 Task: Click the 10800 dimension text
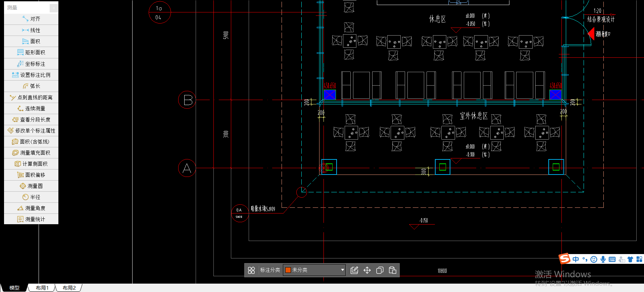tap(442, 271)
